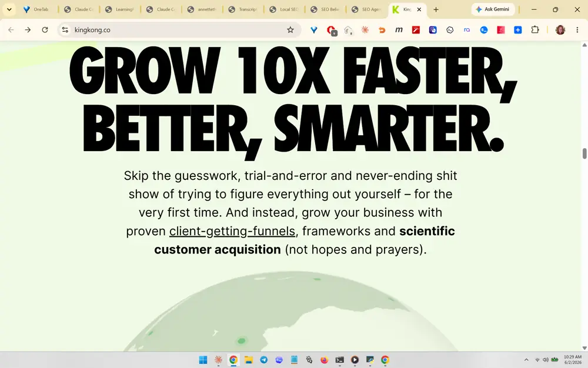Open the Extensions puzzle piece menu
588x368 pixels.
[535, 30]
